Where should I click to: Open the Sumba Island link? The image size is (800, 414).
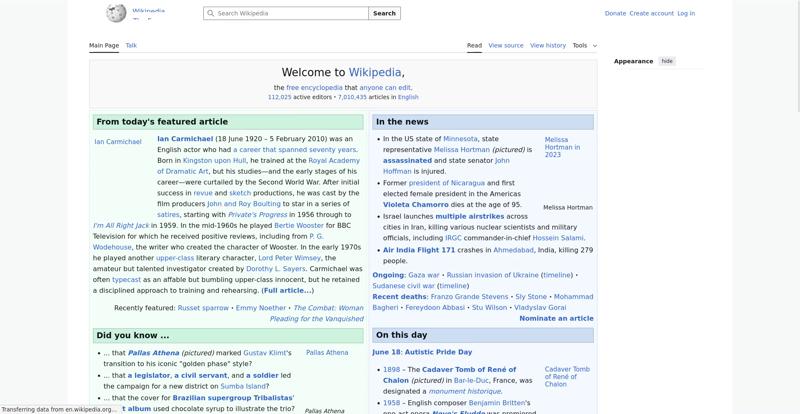point(243,386)
